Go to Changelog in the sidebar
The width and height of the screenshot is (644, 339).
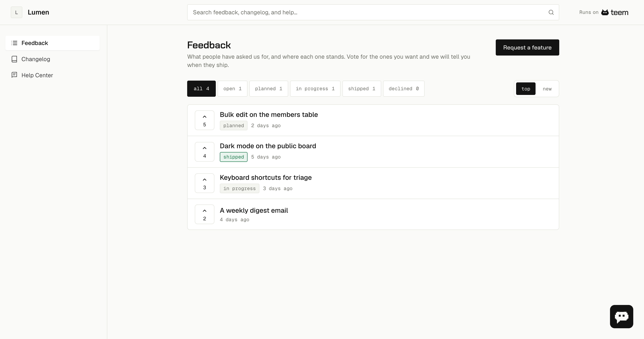coord(53,59)
